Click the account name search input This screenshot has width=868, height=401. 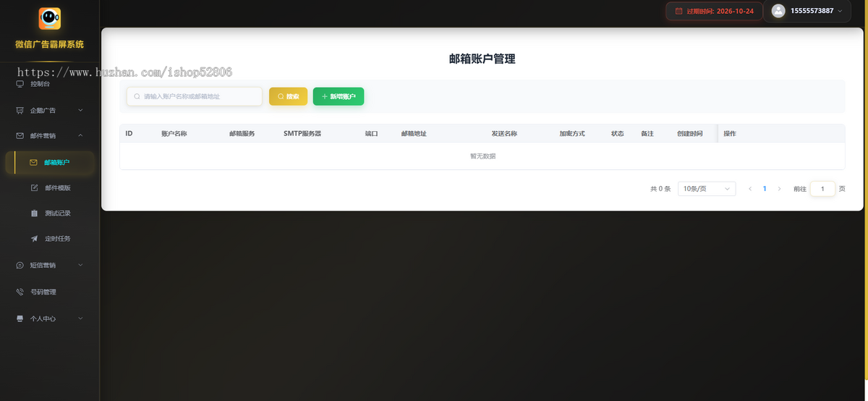[x=195, y=96]
